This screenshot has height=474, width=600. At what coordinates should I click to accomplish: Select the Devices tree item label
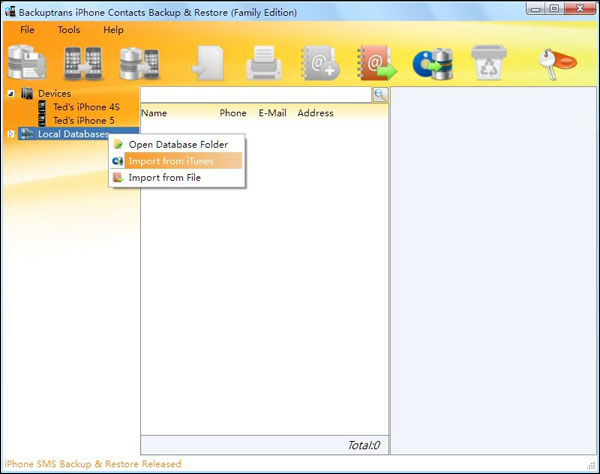pyautogui.click(x=54, y=93)
